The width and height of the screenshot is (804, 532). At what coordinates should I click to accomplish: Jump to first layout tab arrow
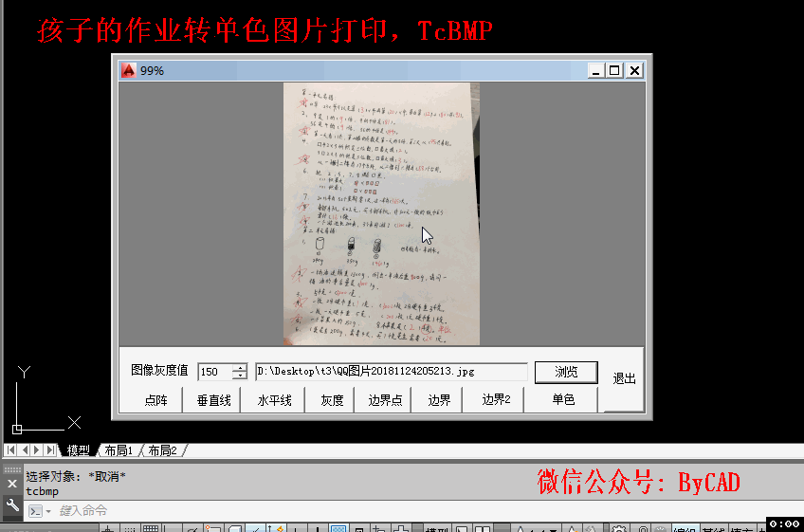coord(10,449)
